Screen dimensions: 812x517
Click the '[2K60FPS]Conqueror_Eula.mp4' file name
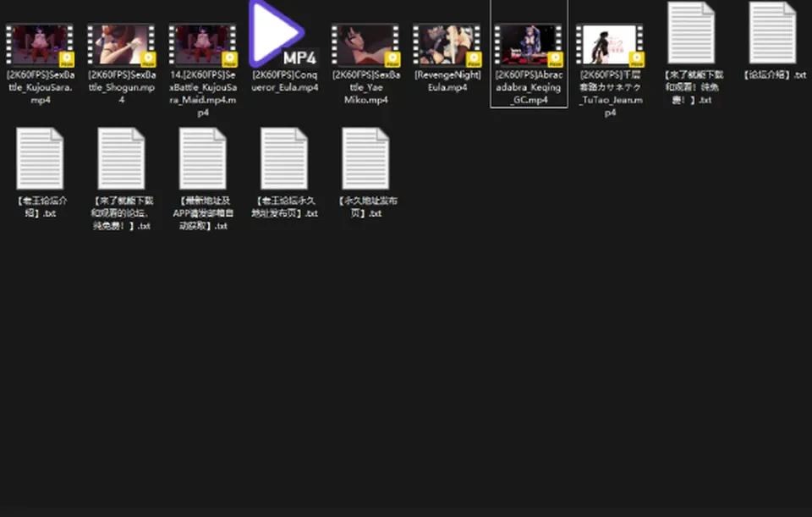[x=284, y=81]
